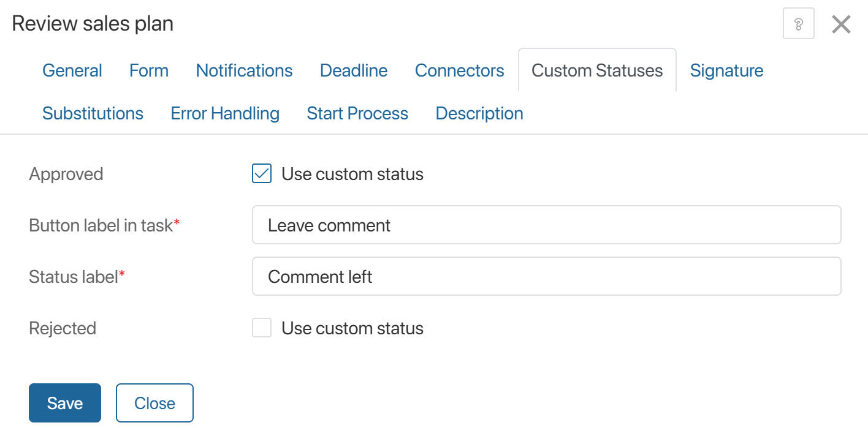Viewport: 868px width, 428px height.
Task: Uncheck Approved Use custom status checkbox
Action: [262, 174]
